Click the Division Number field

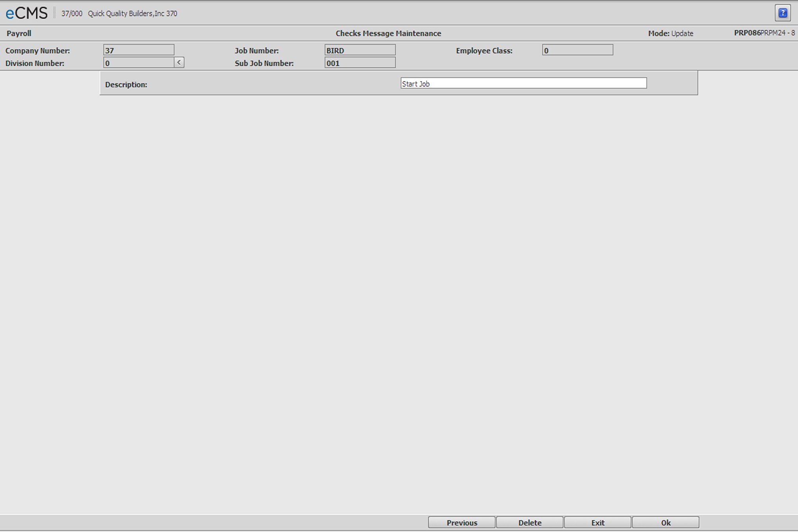138,63
